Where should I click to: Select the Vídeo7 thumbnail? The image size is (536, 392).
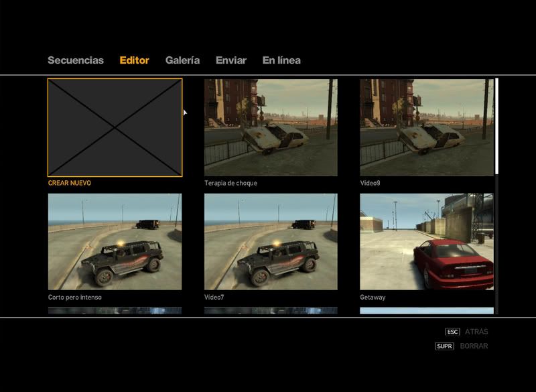[x=271, y=242]
